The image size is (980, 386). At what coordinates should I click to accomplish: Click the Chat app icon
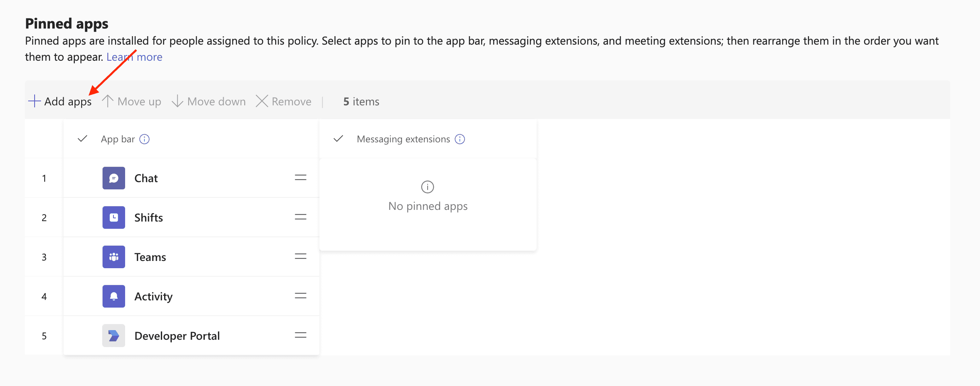(x=114, y=178)
